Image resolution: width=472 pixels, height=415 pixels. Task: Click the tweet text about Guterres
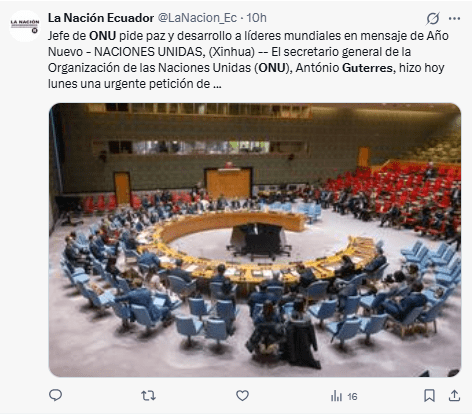click(x=248, y=60)
